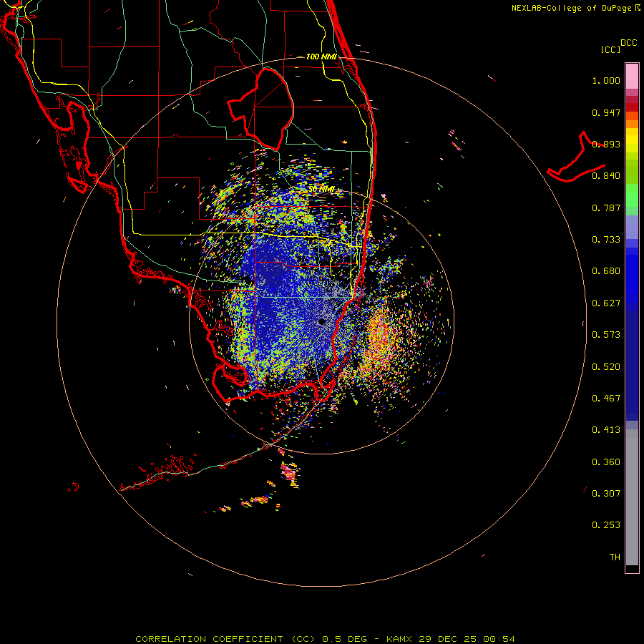Viewport: 644px width, 644px height.
Task: Select the 0.467 scale value
Action: pyautogui.click(x=606, y=399)
